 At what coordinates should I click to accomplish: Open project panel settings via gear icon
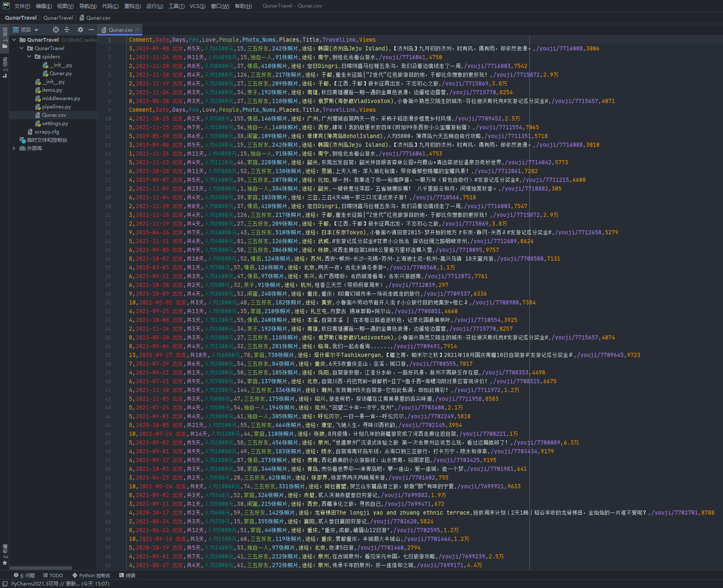[80, 30]
